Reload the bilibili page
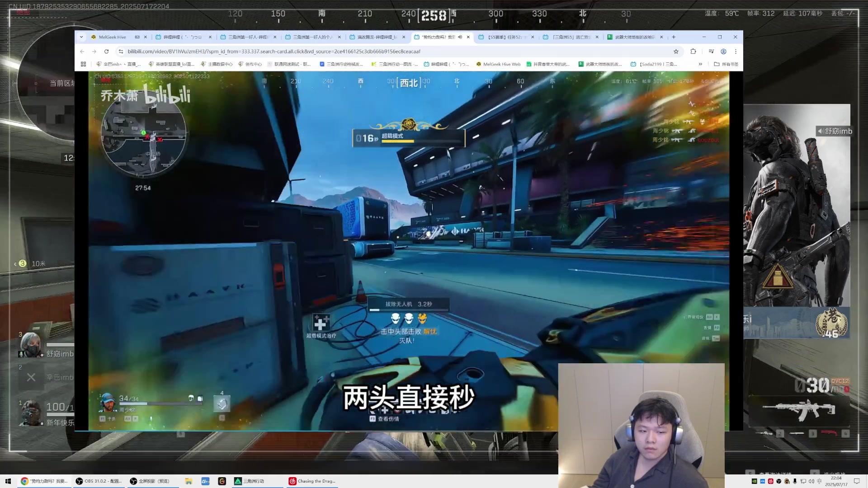Image resolution: width=868 pixels, height=488 pixels. [x=106, y=52]
